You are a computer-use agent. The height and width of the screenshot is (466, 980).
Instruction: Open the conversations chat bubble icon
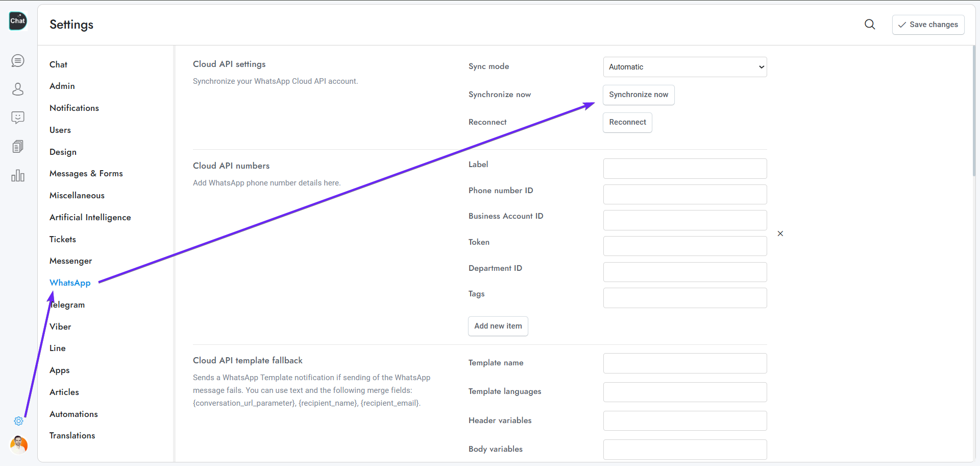pyautogui.click(x=18, y=61)
